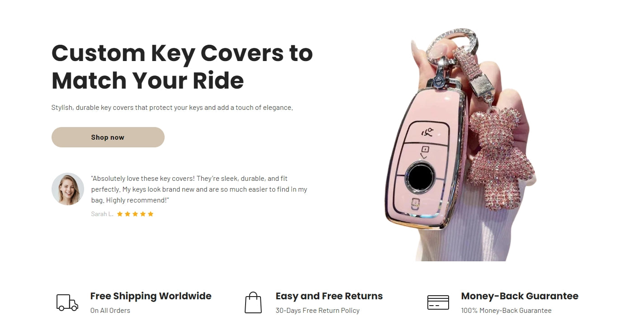
Task: Click the first star in the rating
Action: [120, 214]
